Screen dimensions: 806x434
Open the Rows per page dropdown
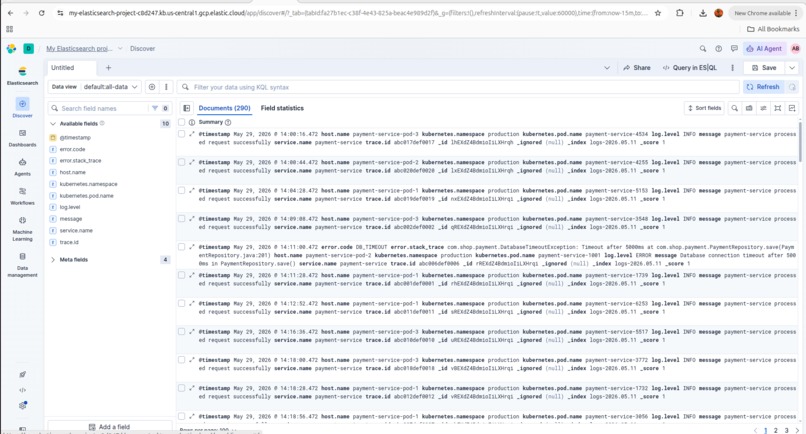pyautogui.click(x=208, y=430)
